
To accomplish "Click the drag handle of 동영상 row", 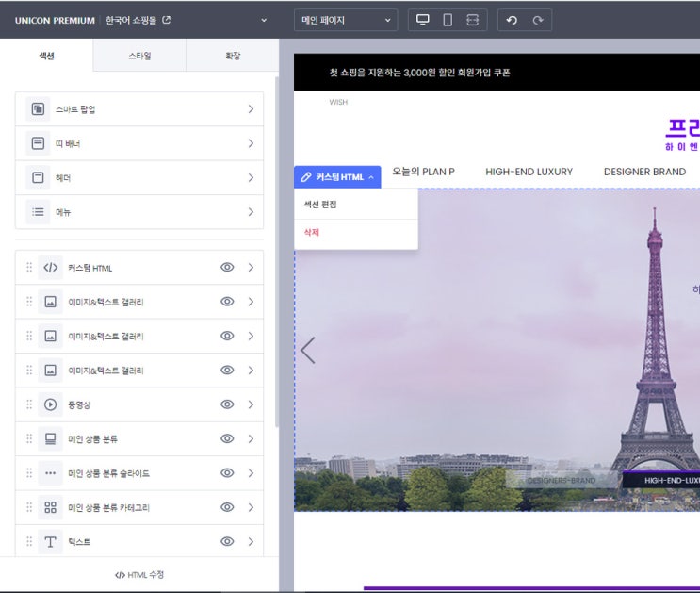I will (x=29, y=404).
